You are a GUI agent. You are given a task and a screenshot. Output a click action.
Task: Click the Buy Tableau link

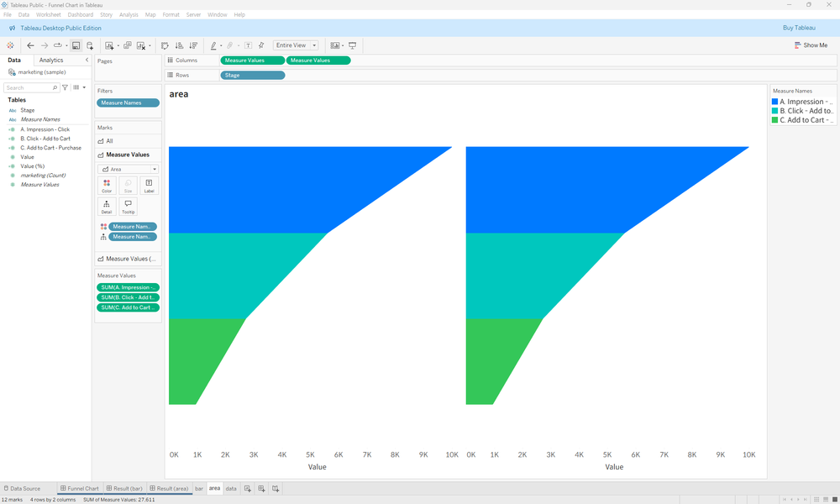pos(799,28)
